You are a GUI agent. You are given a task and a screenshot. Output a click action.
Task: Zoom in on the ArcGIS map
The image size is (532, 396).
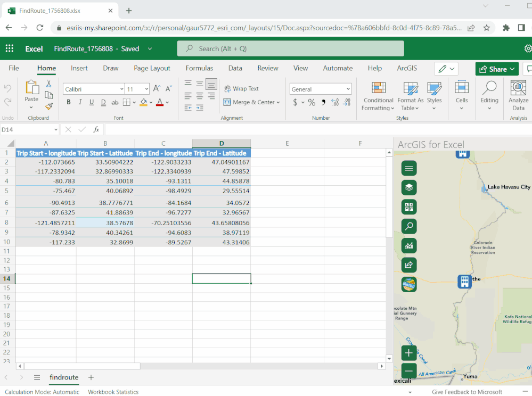409,353
